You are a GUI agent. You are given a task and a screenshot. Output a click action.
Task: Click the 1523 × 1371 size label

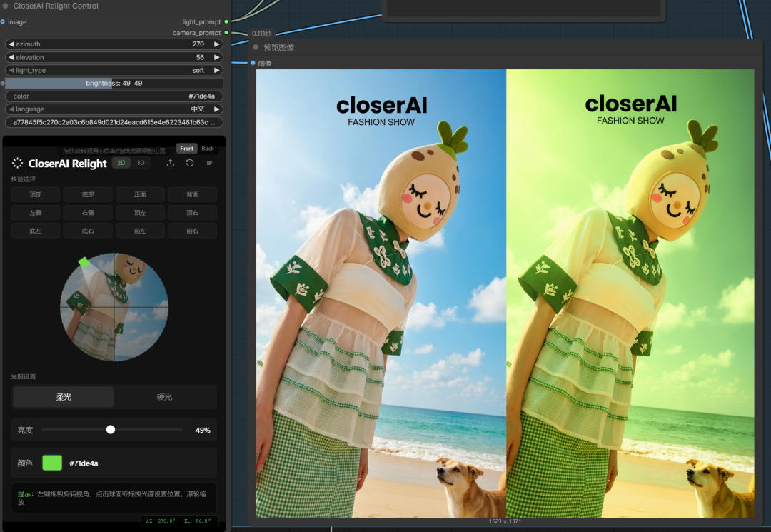(x=505, y=521)
